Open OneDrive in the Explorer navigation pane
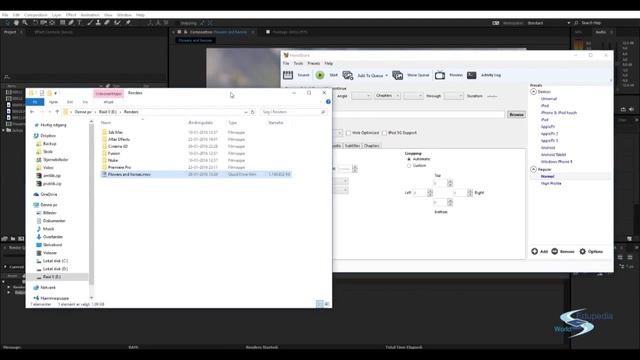This screenshot has width=640, height=360. [49, 194]
